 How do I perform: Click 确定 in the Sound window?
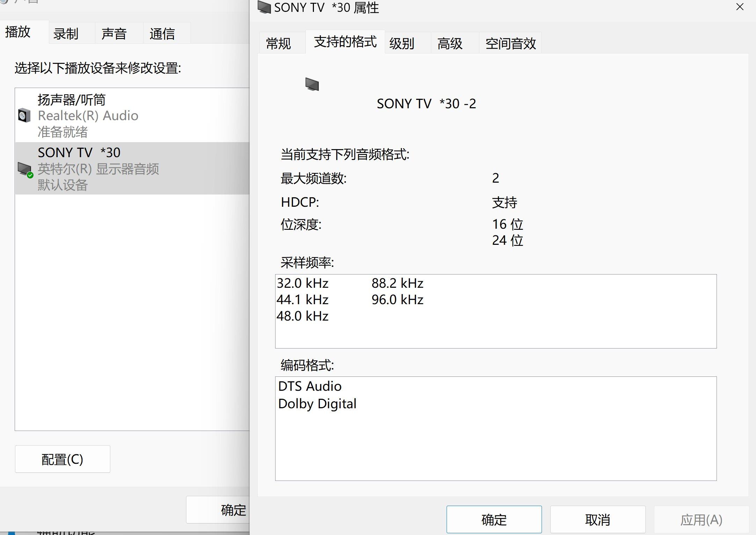[218, 510]
